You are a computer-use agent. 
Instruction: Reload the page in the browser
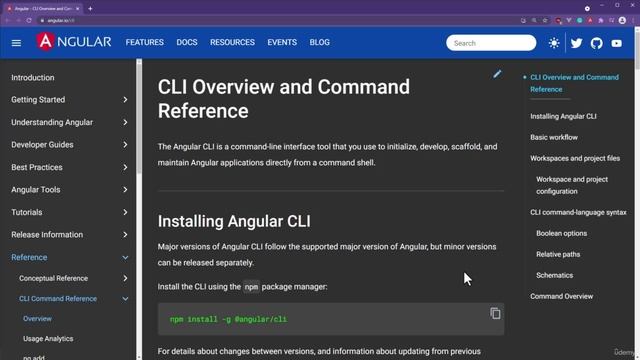pos(29,20)
